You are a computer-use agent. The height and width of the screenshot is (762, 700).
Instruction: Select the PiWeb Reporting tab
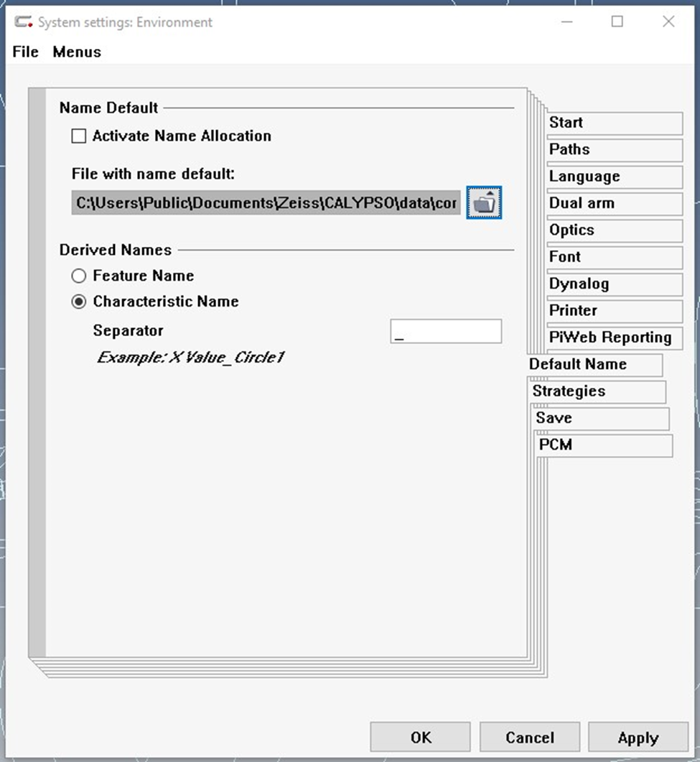[615, 338]
